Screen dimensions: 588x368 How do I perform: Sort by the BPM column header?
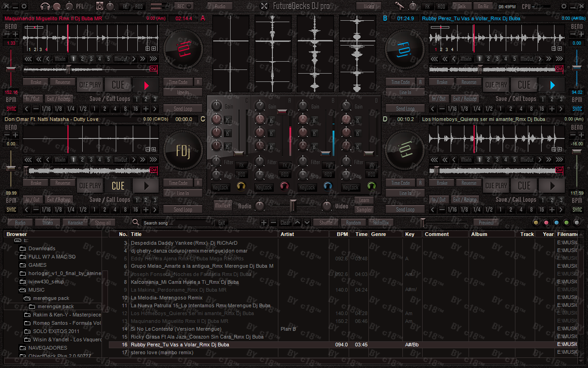coord(339,234)
